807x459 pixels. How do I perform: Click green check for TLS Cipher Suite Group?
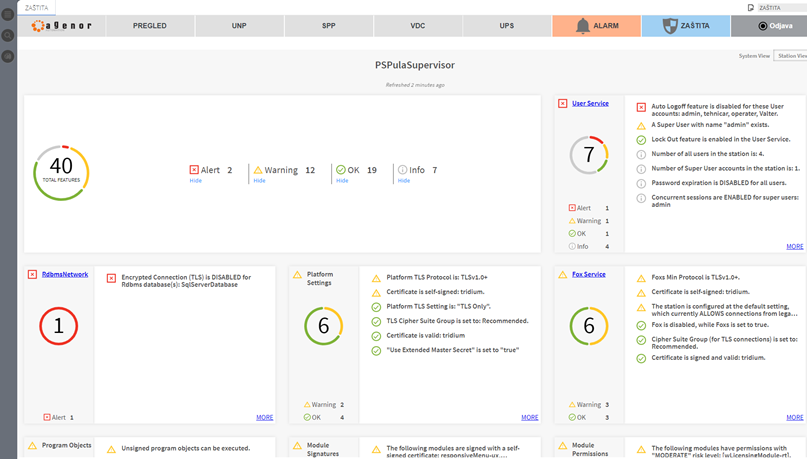[376, 322]
